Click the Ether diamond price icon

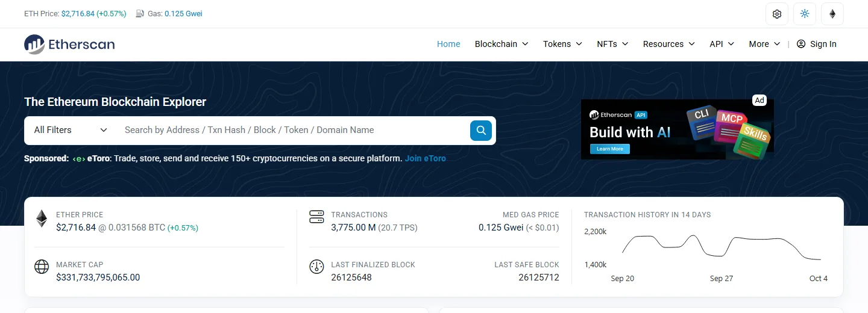coord(42,219)
